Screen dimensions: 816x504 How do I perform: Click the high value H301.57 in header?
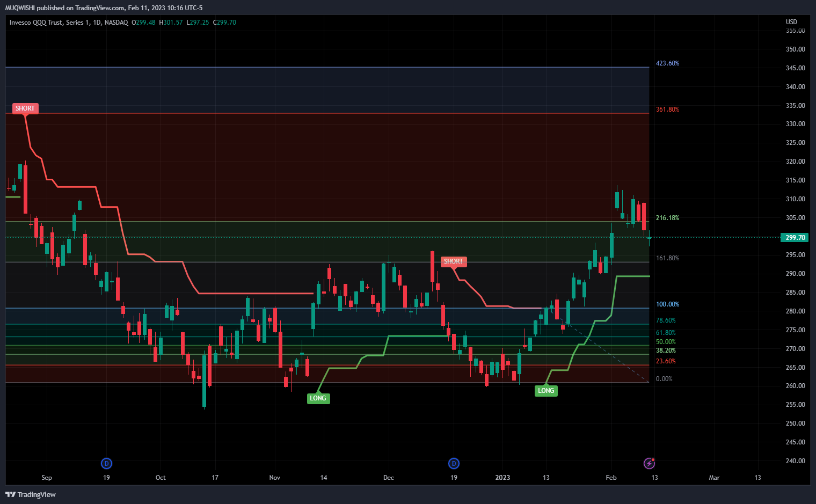click(171, 23)
